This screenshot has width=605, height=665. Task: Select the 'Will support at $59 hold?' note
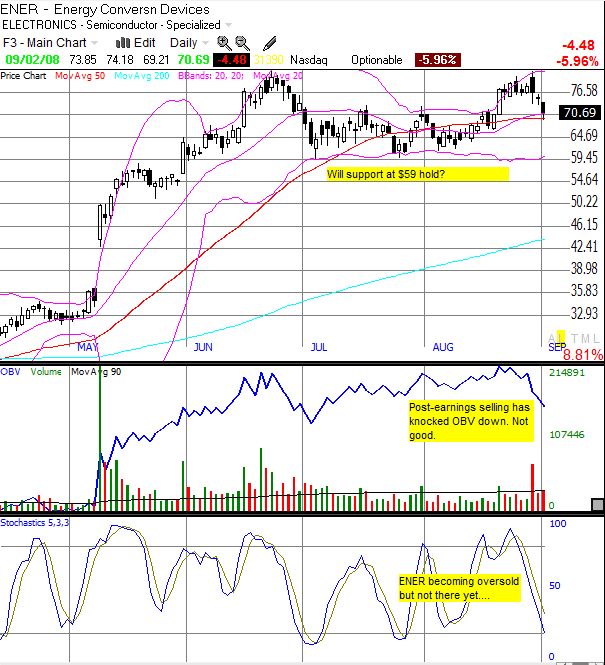417,174
